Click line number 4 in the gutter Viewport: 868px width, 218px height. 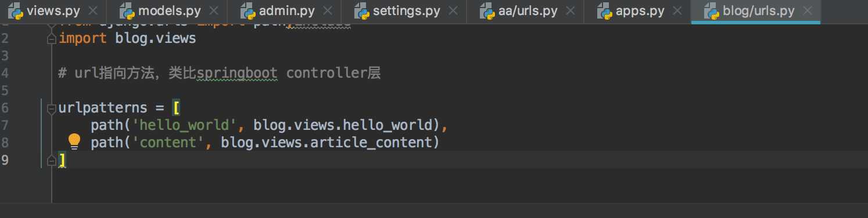point(5,73)
